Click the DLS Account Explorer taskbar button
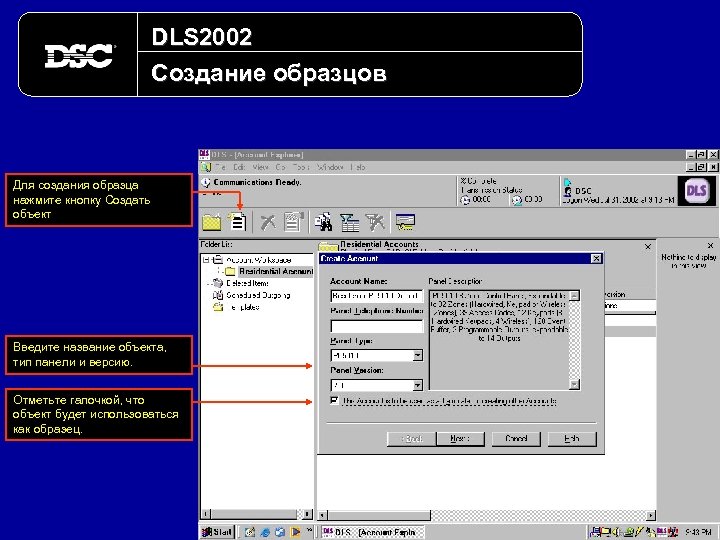720x540 pixels. click(x=372, y=532)
